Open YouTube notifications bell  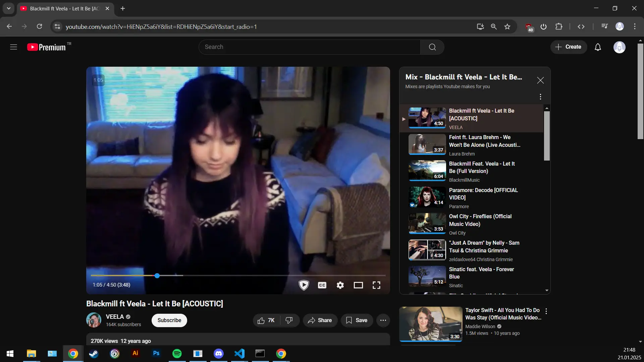point(598,47)
